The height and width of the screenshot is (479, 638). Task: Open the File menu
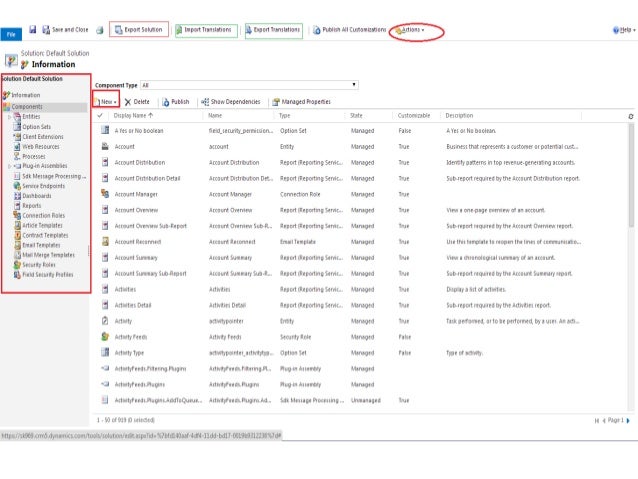point(11,33)
